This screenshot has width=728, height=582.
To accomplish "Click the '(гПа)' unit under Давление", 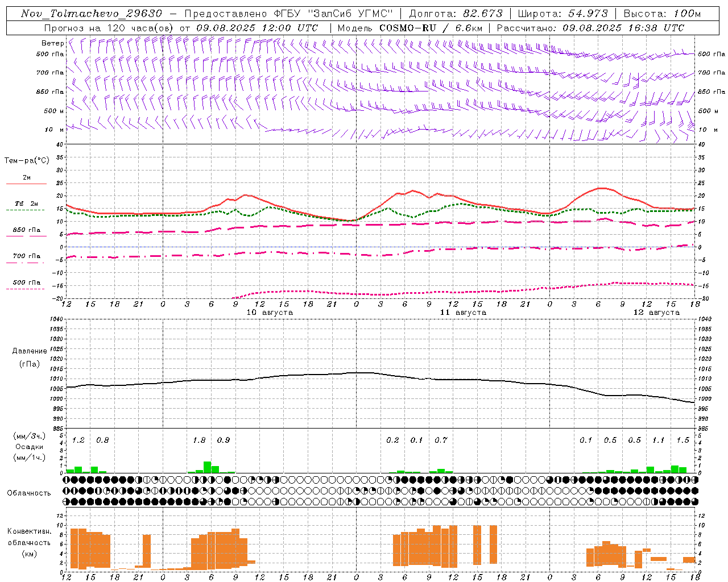I will click(30, 364).
